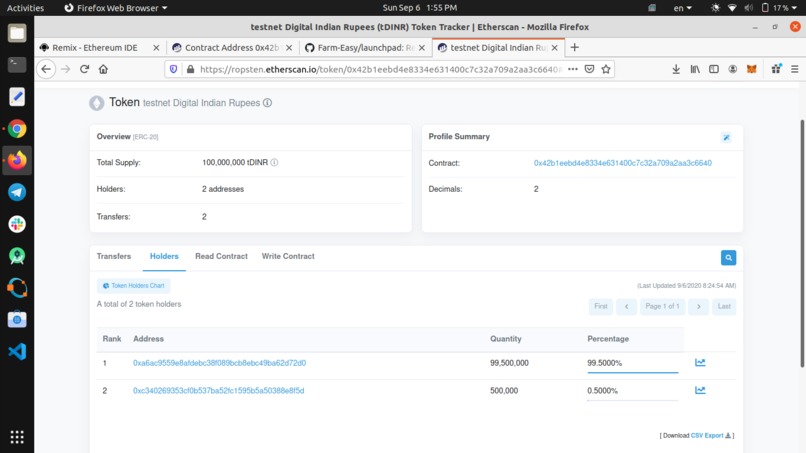Image resolution: width=806 pixels, height=453 pixels.
Task: Open Activities overview
Action: (25, 8)
